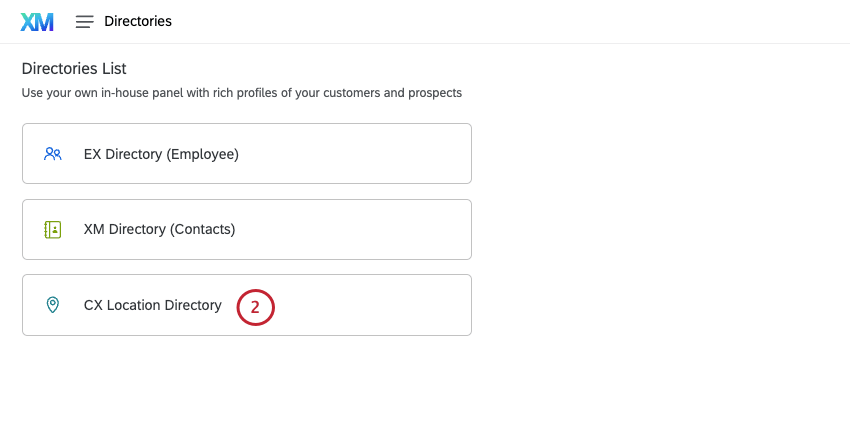Click the red circled number 2 marker
Screen dimensions: 850x423
255,306
